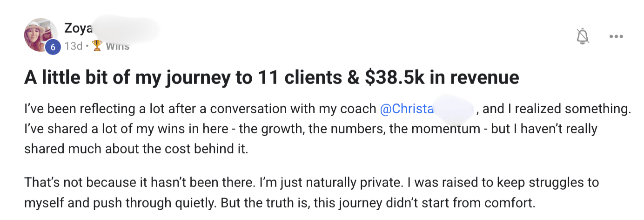Image resolution: width=644 pixels, height=220 pixels.
Task: Click the line starting "I've shared a lot"
Action: [x=311, y=129]
